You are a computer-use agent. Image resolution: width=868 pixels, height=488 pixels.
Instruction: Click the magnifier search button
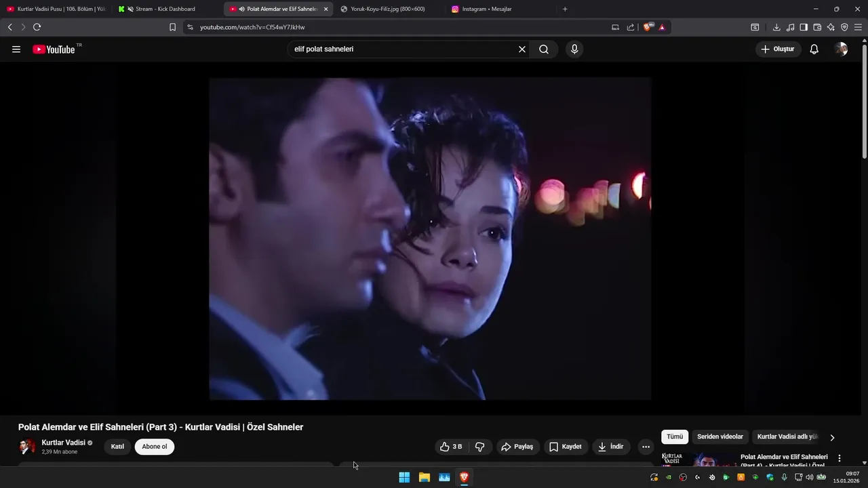pos(544,49)
